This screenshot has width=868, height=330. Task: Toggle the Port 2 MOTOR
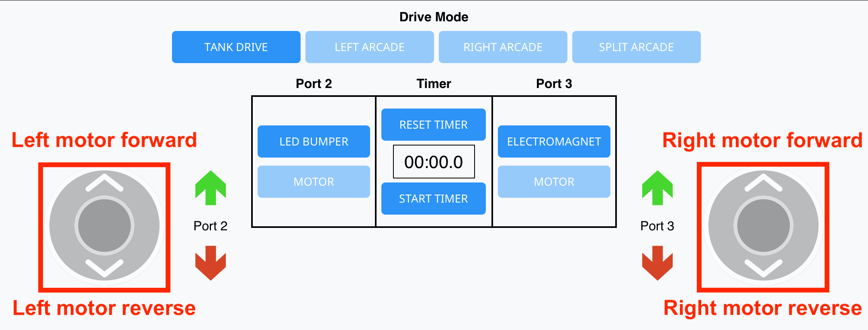pos(313,181)
